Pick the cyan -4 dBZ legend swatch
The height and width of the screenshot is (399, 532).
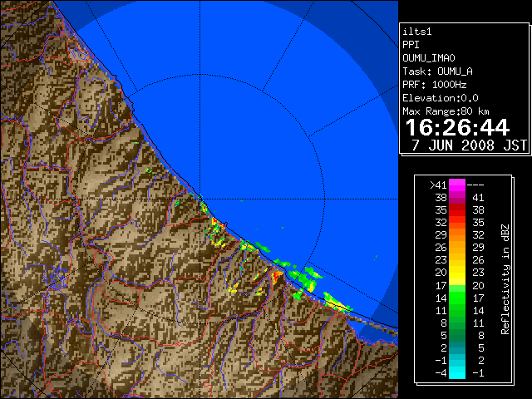(457, 373)
